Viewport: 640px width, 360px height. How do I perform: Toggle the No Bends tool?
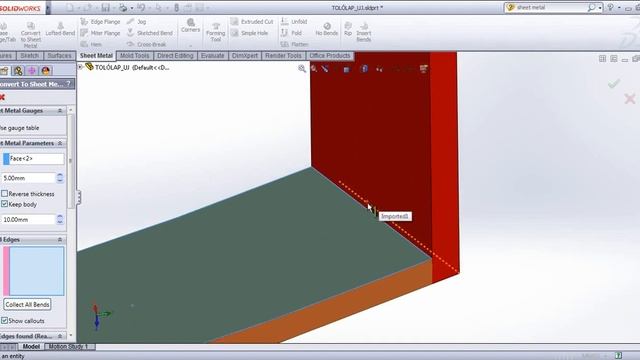click(x=327, y=29)
